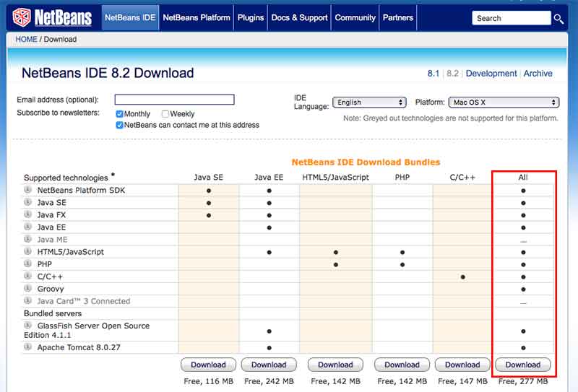
Task: Open the Development downloads link
Action: click(491, 74)
